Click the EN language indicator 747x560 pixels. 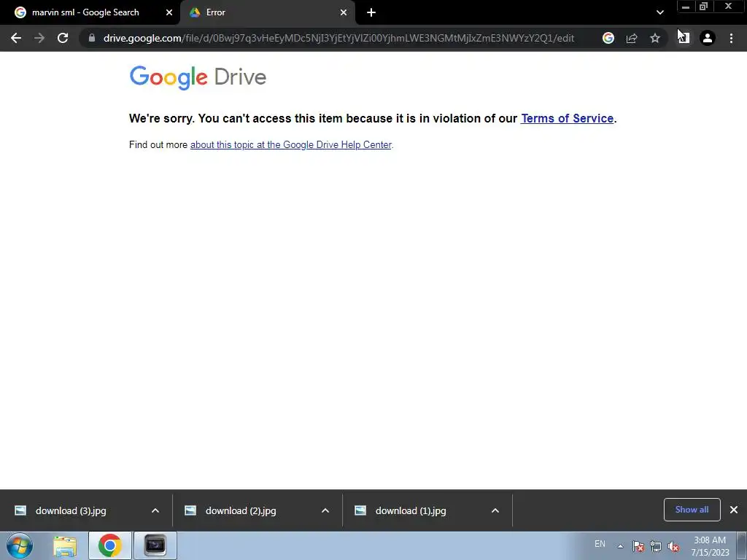[x=600, y=544]
